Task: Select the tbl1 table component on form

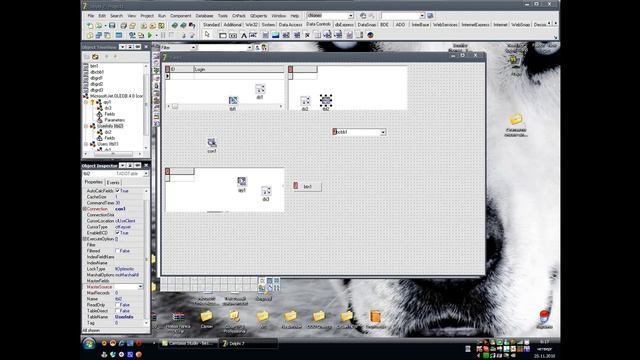Action: click(233, 100)
